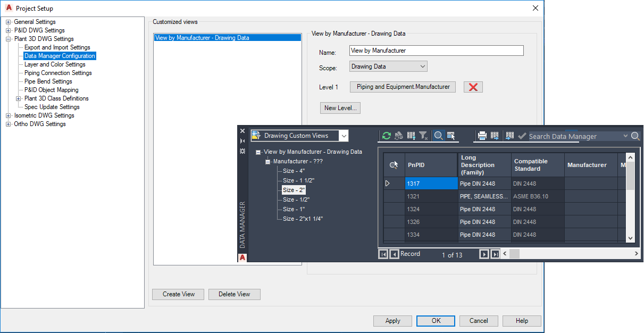Viewport: 644px width, 333px height.
Task: Expand Isometric DWG Settings tree node
Action: coord(9,115)
